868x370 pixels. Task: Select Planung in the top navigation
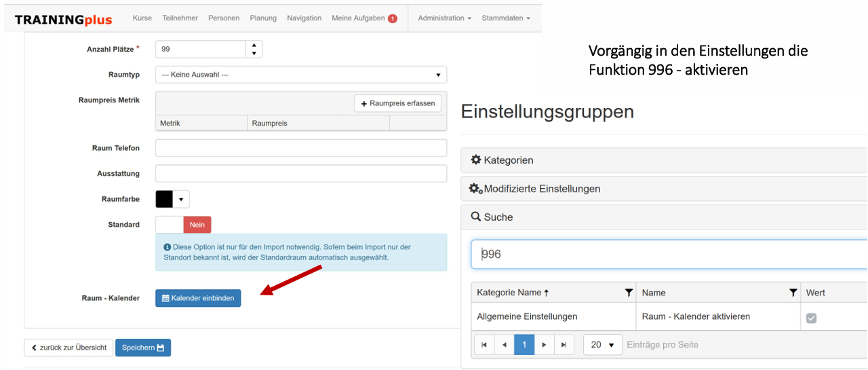pyautogui.click(x=263, y=18)
